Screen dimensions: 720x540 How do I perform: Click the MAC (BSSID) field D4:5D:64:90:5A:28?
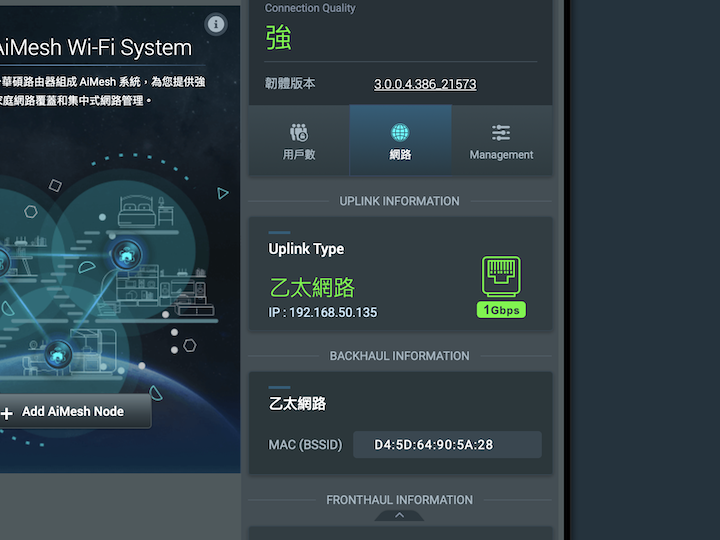coord(447,444)
